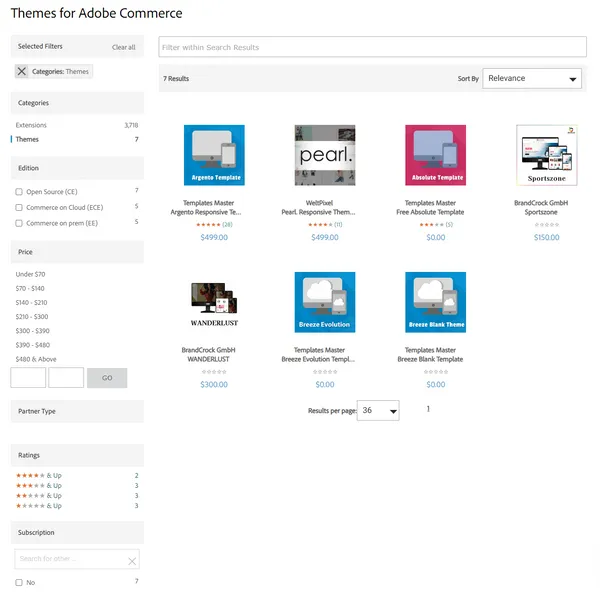The width and height of the screenshot is (600, 600).
Task: Open Pearl theme product image
Action: 325,155
